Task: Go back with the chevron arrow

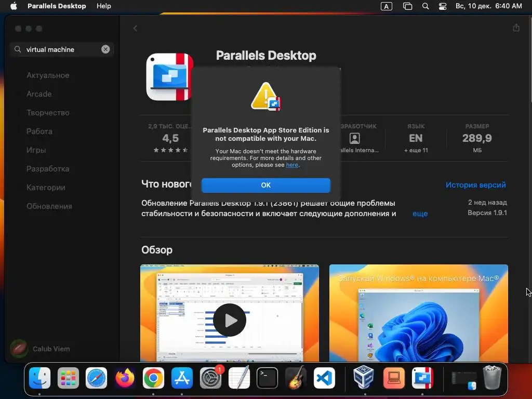Action: [x=135, y=28]
